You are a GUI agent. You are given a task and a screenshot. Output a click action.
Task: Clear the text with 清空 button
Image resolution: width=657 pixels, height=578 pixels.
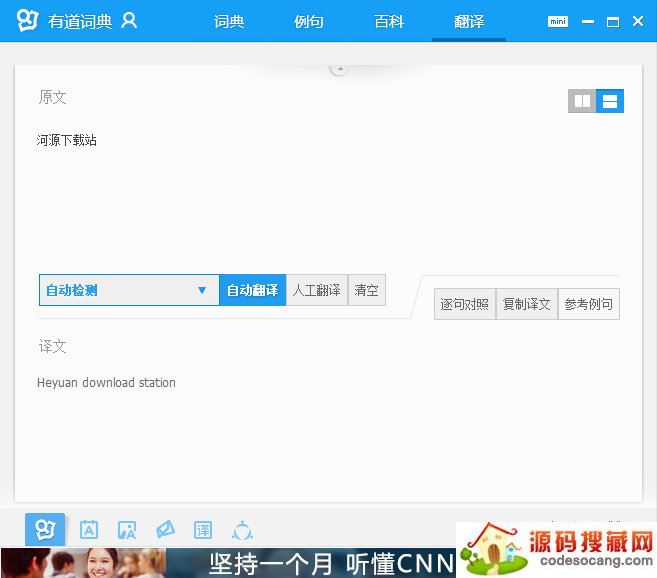[x=366, y=290]
